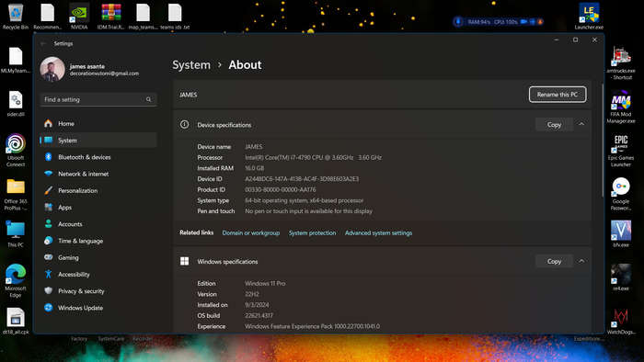This screenshot has height=362, width=644.
Task: Open the Recycle Bin desktop icon
Action: (16, 17)
